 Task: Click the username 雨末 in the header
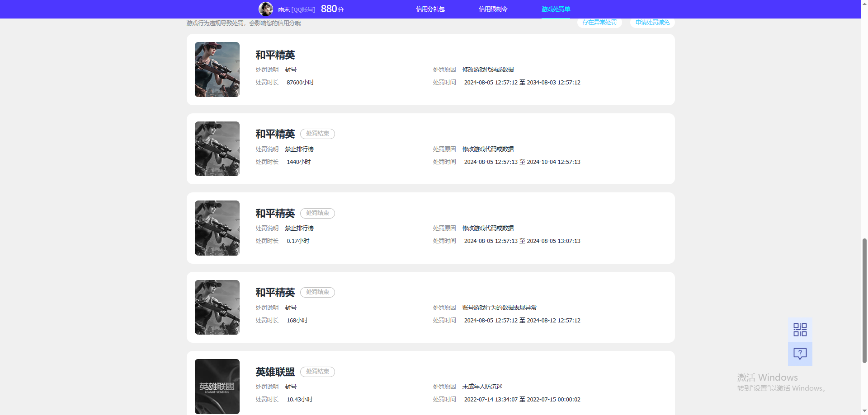(284, 9)
